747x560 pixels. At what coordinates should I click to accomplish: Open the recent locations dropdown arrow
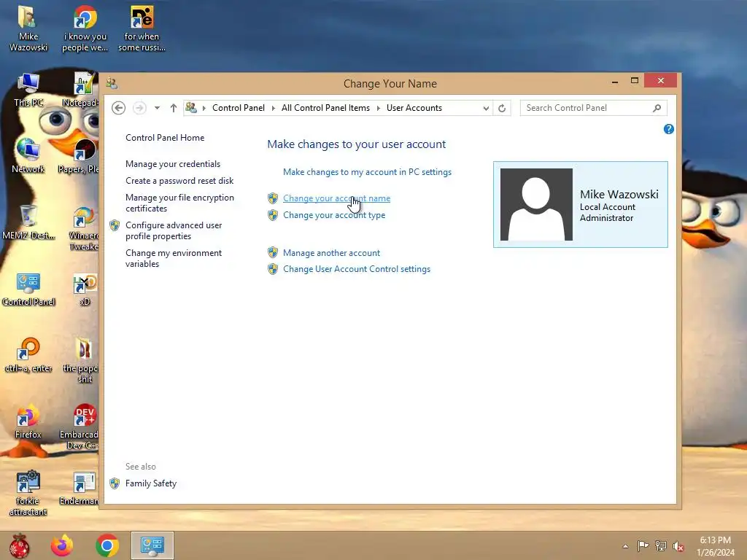[157, 108]
